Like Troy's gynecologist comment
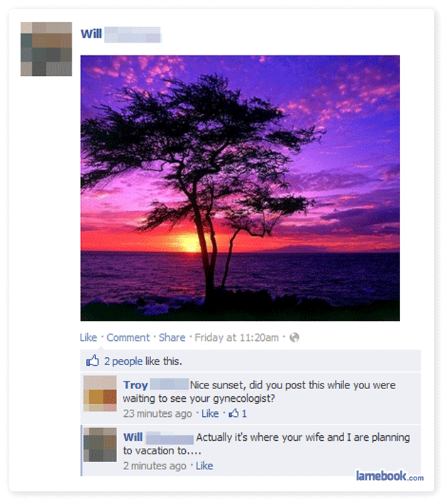 (210, 413)
